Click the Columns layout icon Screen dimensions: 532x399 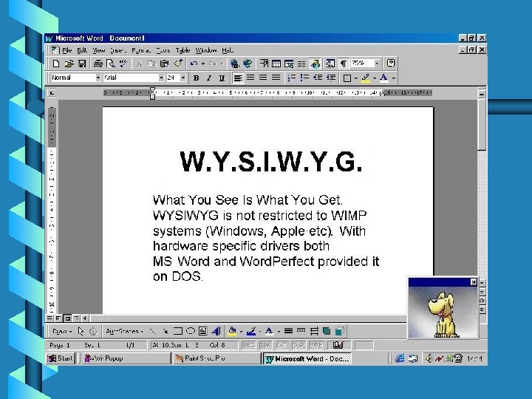[301, 64]
